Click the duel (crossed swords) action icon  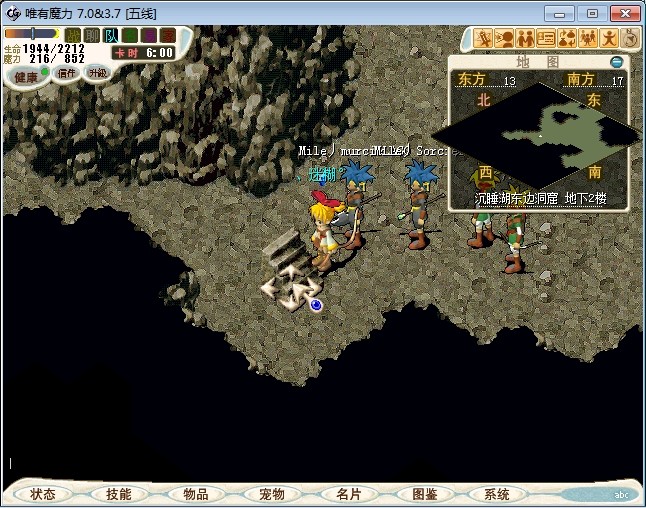coord(483,38)
